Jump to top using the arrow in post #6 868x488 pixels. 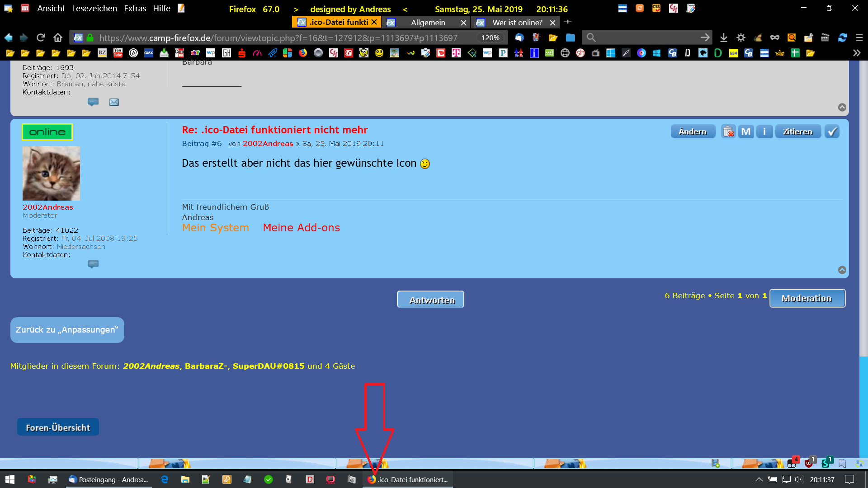pyautogui.click(x=842, y=270)
